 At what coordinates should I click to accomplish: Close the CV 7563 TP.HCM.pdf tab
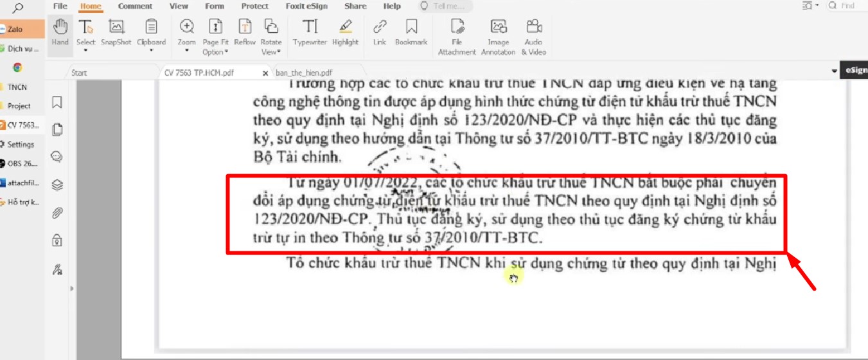[x=265, y=73]
